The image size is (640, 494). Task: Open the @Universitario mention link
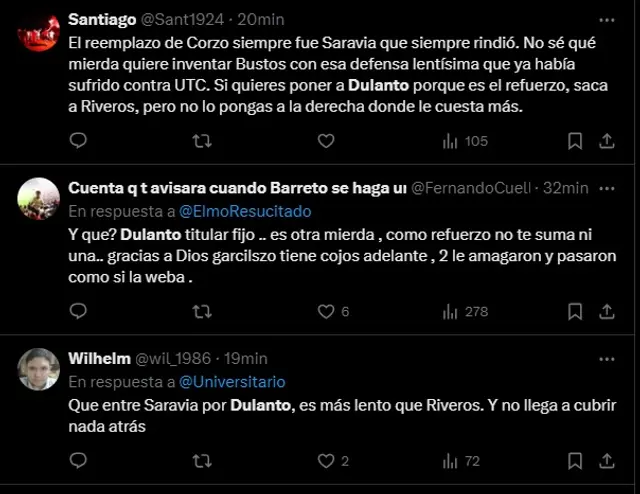tap(232, 382)
